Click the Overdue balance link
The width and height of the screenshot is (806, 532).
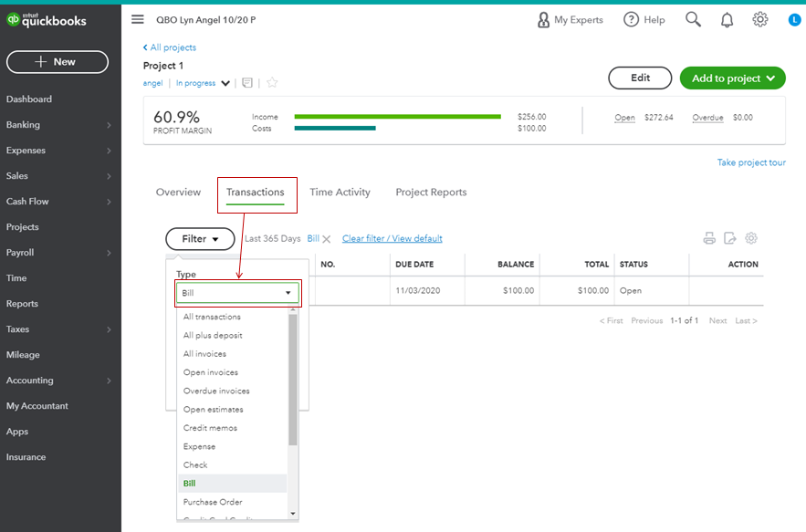pyautogui.click(x=707, y=118)
